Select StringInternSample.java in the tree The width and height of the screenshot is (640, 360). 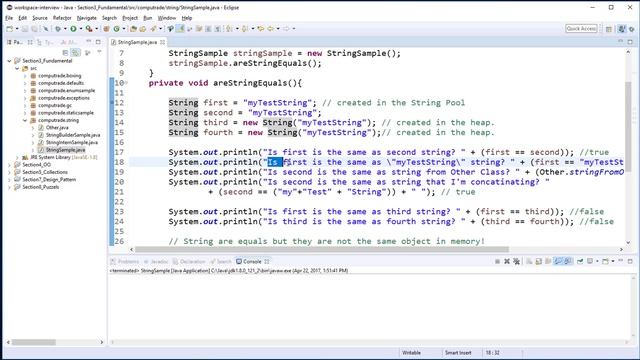pyautogui.click(x=71, y=142)
